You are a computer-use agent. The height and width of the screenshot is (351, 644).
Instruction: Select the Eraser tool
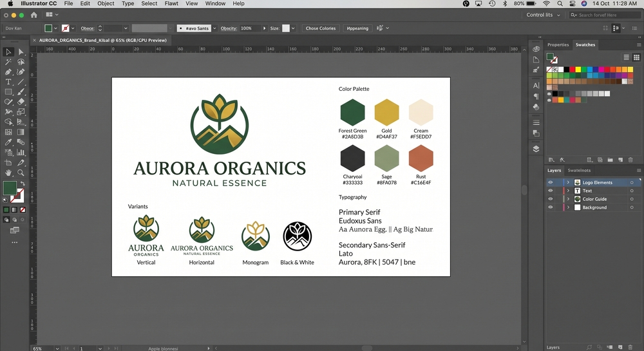[21, 102]
